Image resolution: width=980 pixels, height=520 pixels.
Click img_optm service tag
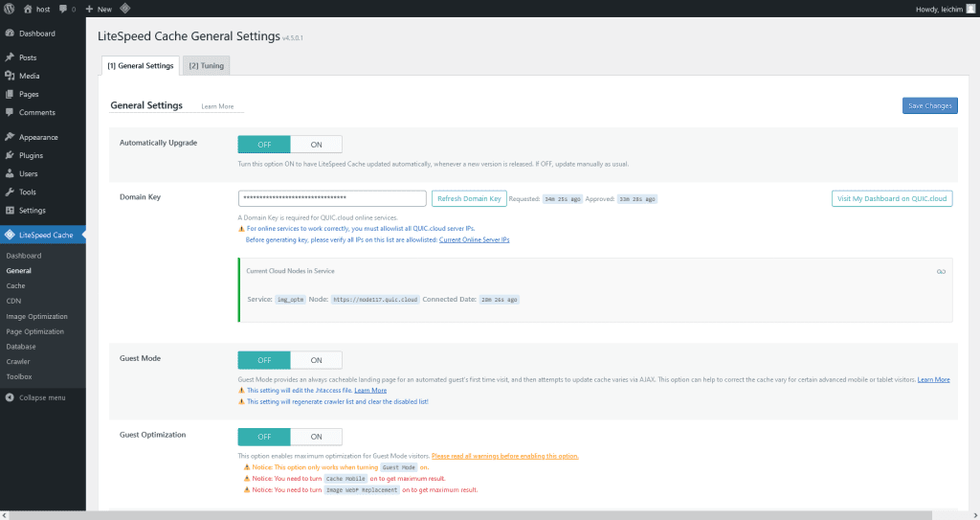tap(290, 300)
